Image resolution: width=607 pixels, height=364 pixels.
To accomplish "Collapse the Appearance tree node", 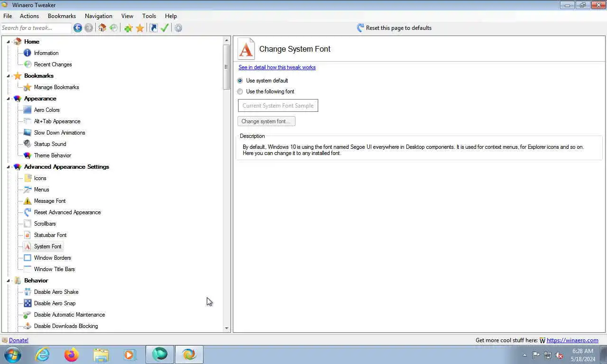I will click(9, 99).
